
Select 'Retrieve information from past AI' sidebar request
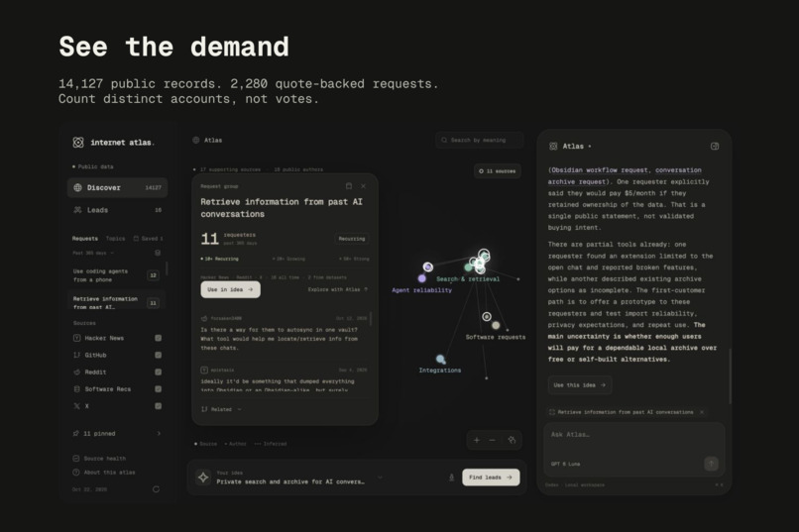(116, 302)
